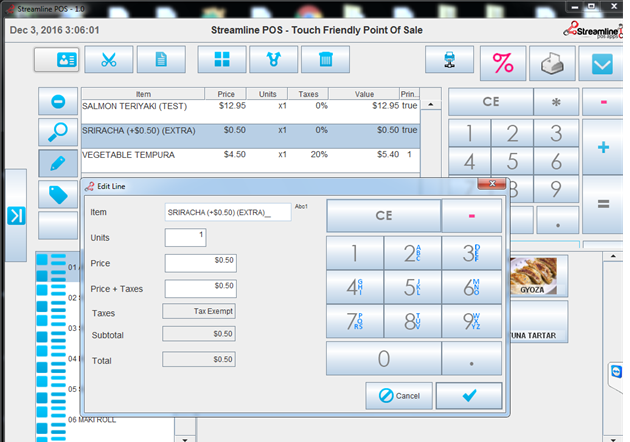Click the pink minus key on main keypad

tap(603, 102)
